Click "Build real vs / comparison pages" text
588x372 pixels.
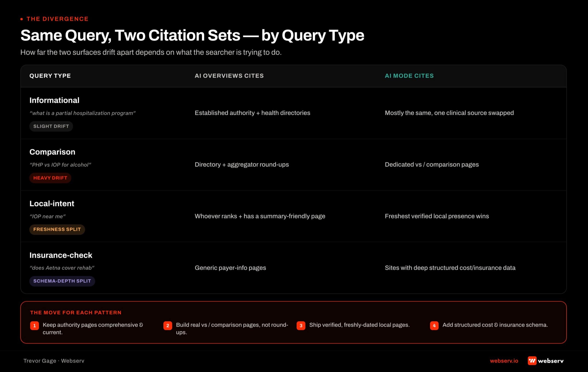pos(218,325)
